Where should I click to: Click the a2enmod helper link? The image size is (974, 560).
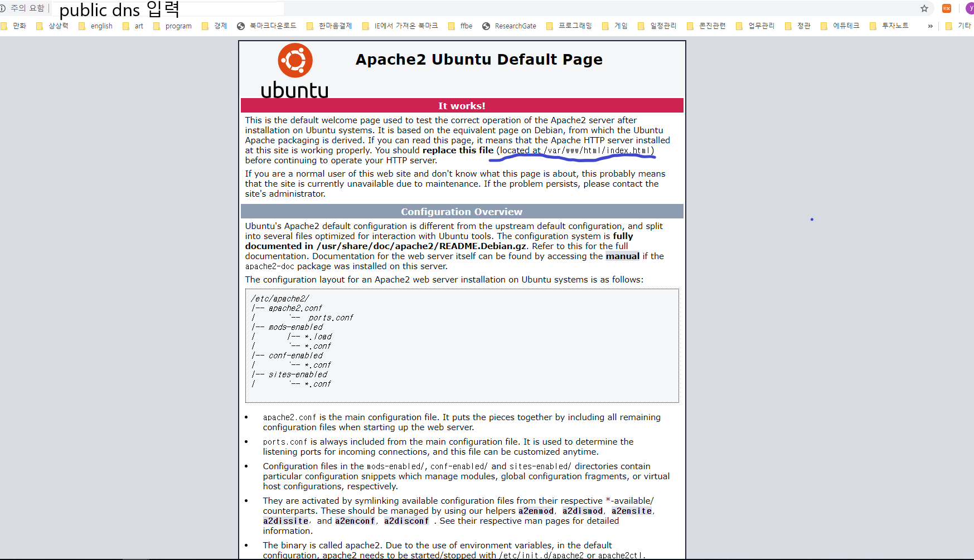(536, 511)
